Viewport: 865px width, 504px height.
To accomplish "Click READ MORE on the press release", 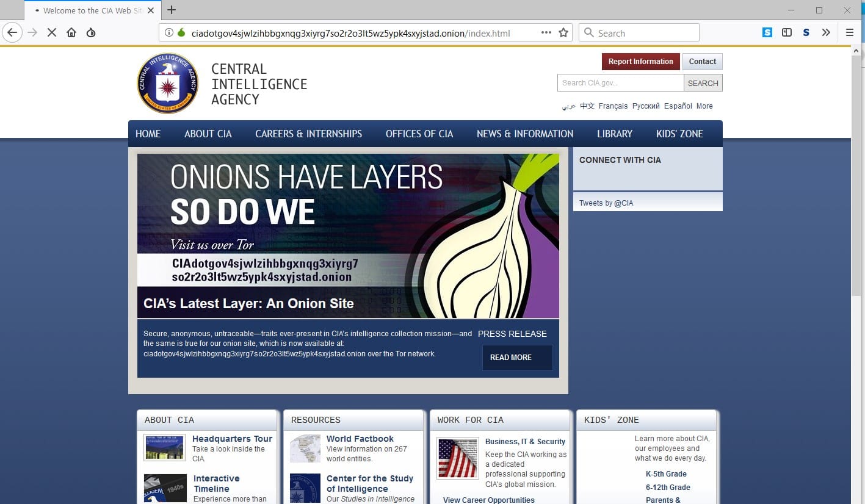I will [x=517, y=358].
